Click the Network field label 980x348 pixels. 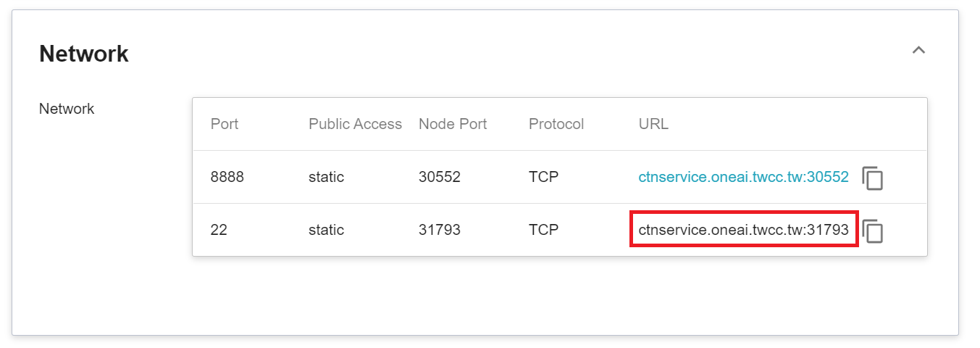coord(67,109)
